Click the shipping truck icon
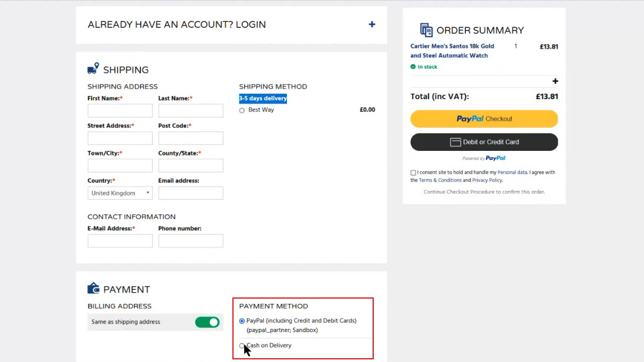The height and width of the screenshot is (362, 644). coord(93,68)
